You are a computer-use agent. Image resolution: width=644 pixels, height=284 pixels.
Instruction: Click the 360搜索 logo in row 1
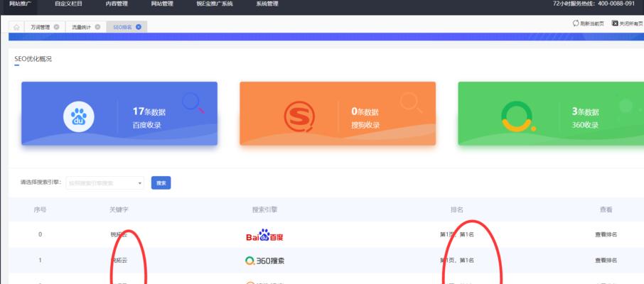pyautogui.click(x=264, y=261)
